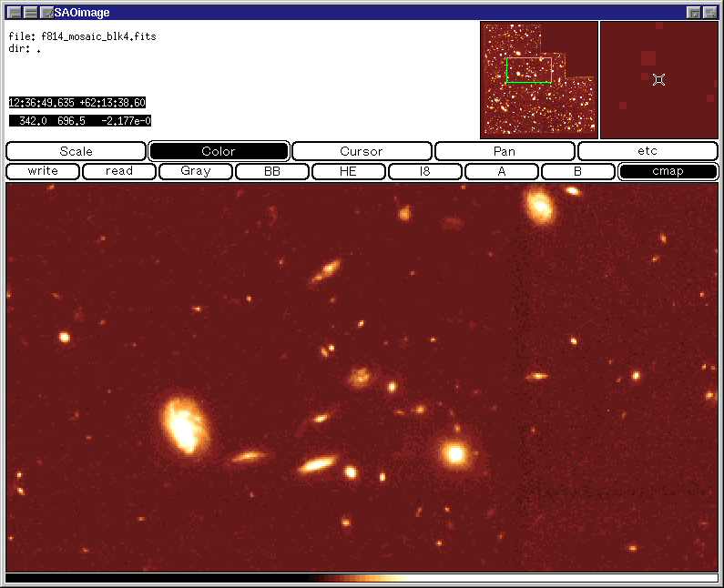Click the magnifier crosshair cursor box
The height and width of the screenshot is (588, 724).
point(658,80)
